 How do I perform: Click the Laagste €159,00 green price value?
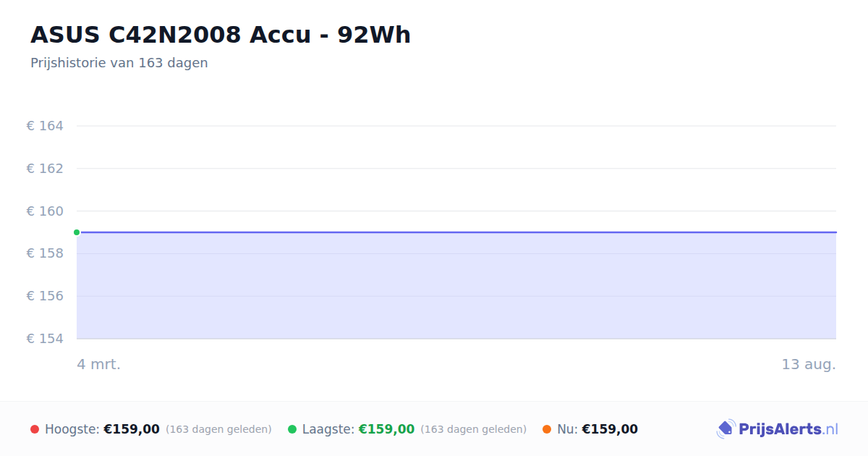pos(387,429)
